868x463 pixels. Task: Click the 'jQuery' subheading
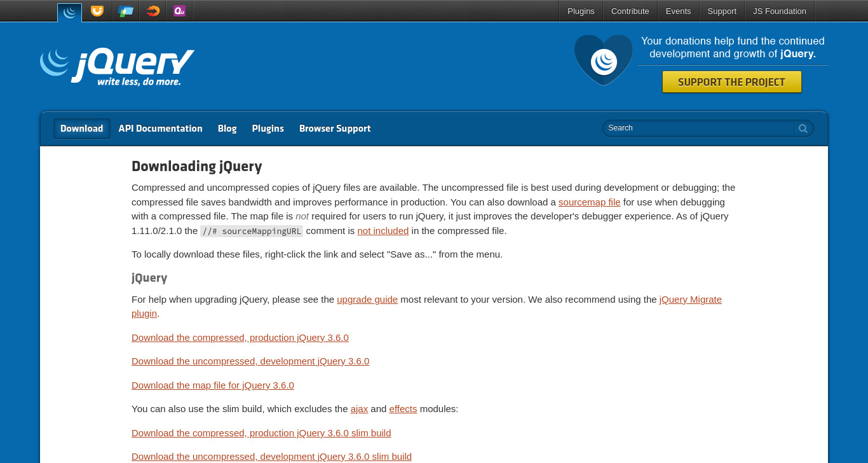[149, 278]
